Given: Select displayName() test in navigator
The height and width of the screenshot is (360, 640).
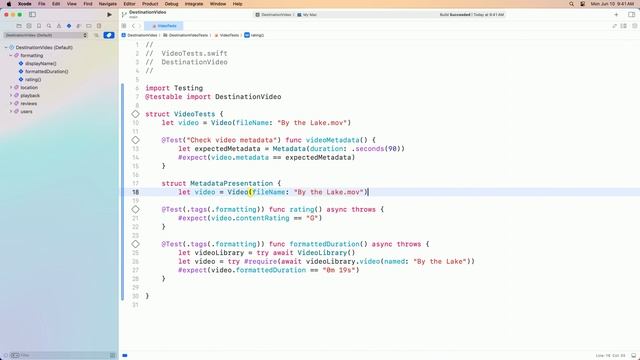Looking at the screenshot, I should [x=40, y=64].
